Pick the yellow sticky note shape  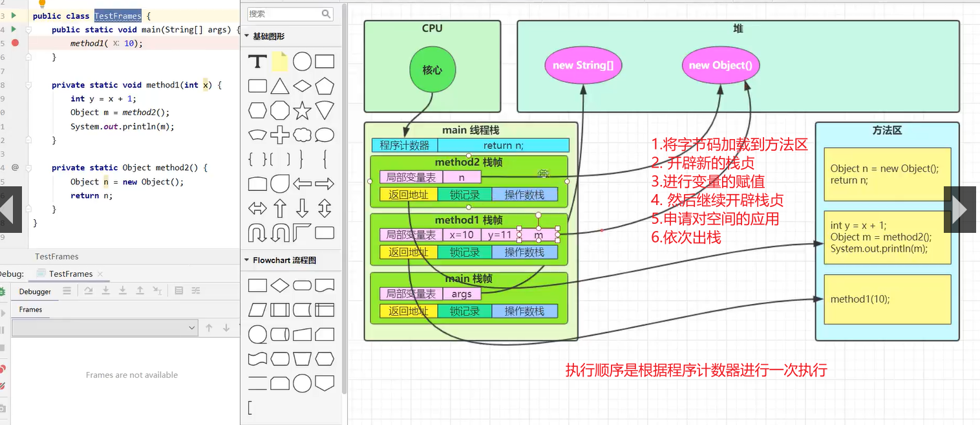(x=279, y=61)
